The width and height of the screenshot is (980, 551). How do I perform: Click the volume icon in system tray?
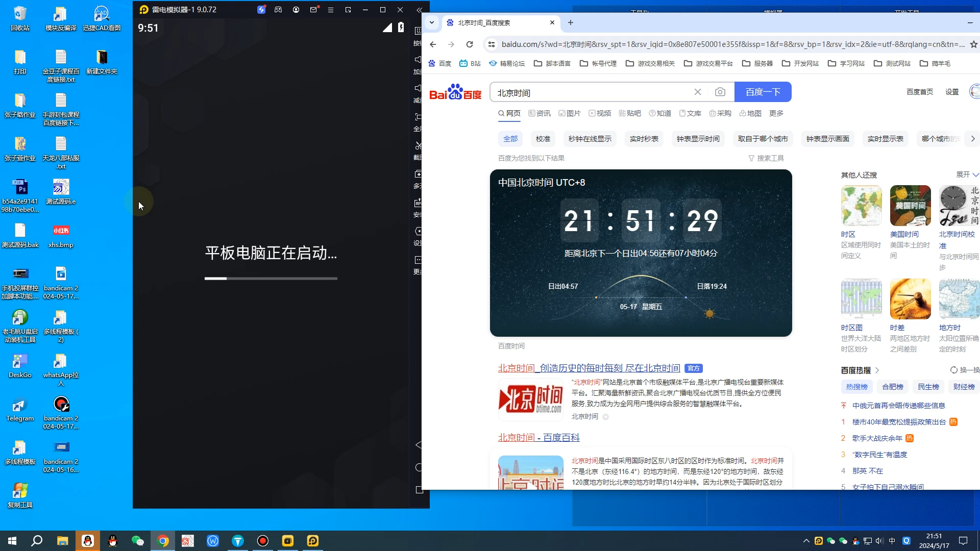tap(879, 541)
